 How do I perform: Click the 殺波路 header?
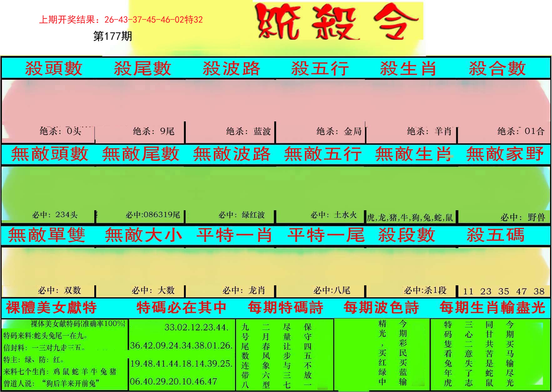coord(231,68)
